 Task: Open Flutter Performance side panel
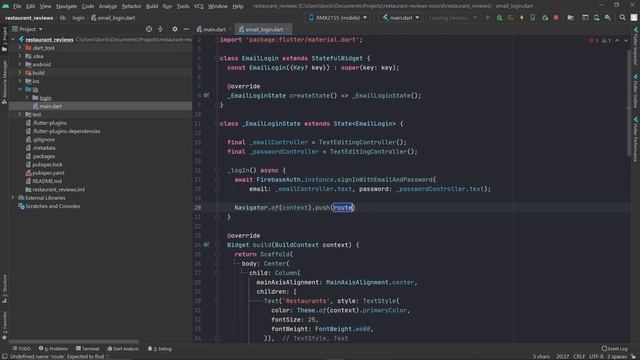[636, 139]
